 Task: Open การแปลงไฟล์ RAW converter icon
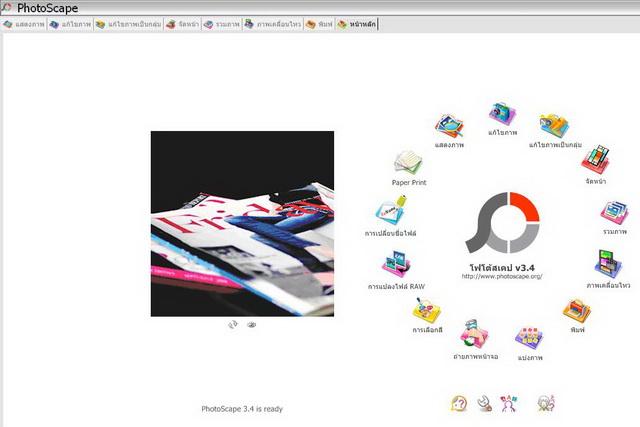pyautogui.click(x=396, y=265)
